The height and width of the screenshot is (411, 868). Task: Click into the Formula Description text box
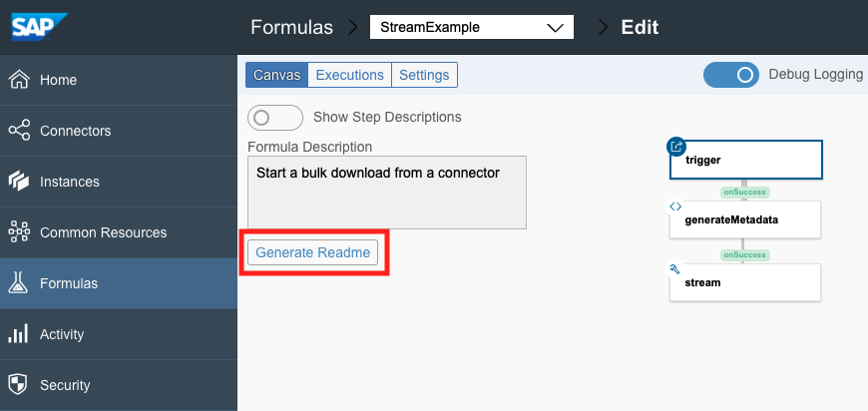[x=386, y=192]
